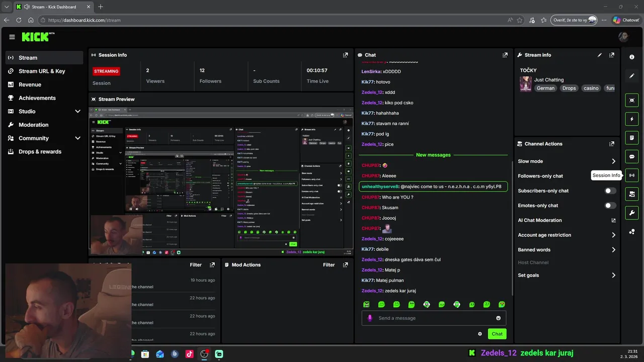
Task: Pop out the Mod Actions panel
Action: pos(345,265)
